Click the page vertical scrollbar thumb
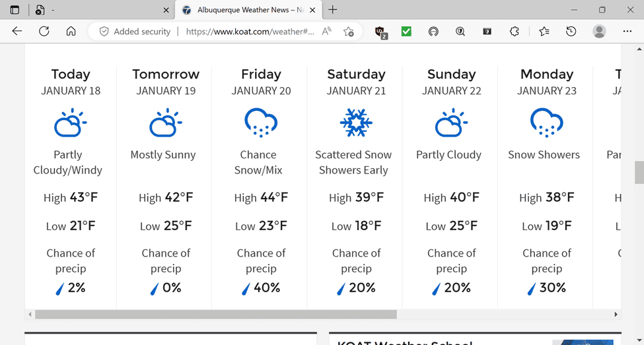 (x=639, y=172)
